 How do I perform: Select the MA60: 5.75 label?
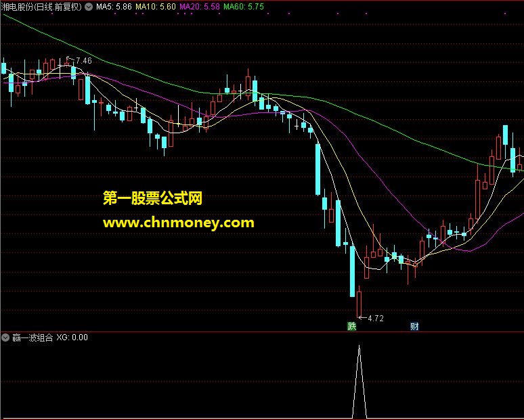pyautogui.click(x=244, y=7)
